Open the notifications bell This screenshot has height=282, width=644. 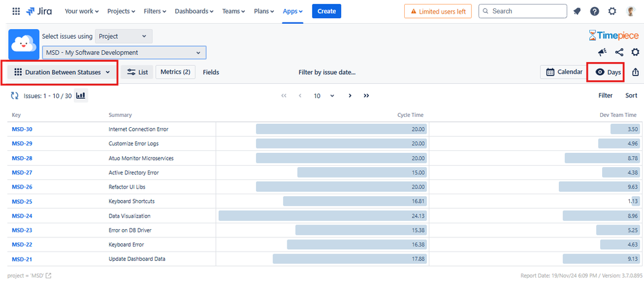pos(577,12)
